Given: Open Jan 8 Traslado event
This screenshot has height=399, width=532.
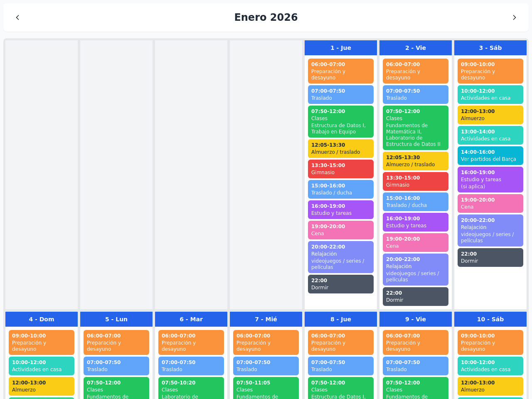Looking at the screenshot, I should 341,366.
